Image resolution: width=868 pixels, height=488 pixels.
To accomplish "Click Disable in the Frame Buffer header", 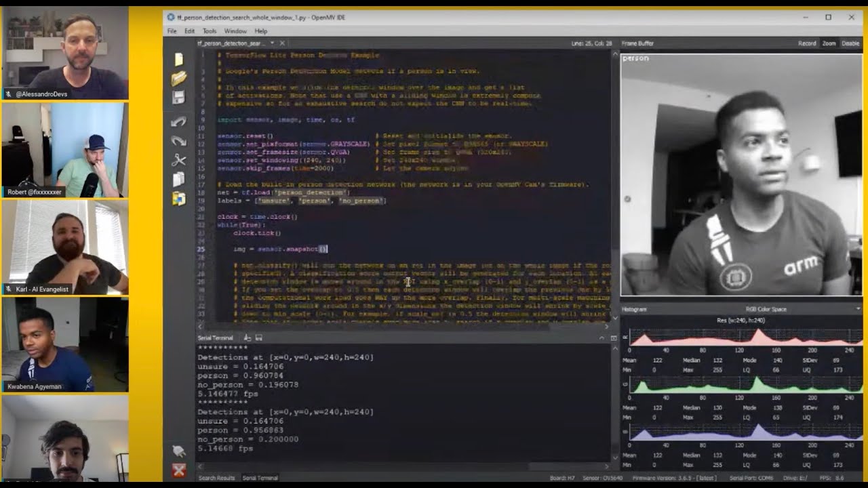I will pyautogui.click(x=850, y=43).
